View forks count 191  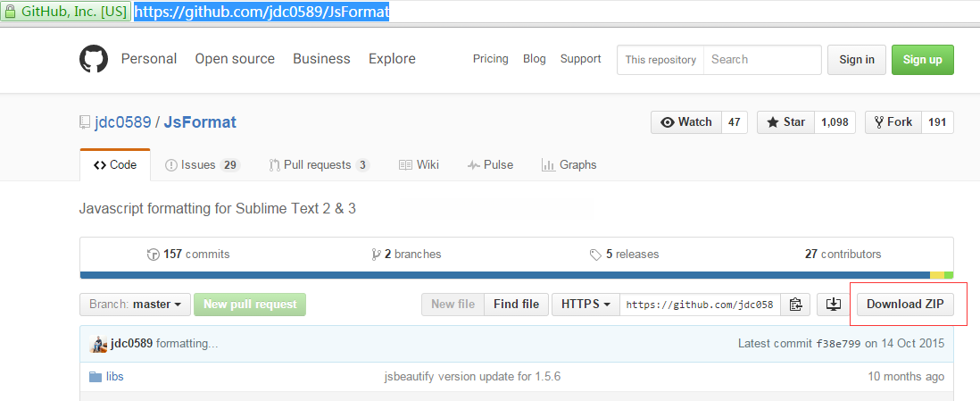click(x=937, y=122)
